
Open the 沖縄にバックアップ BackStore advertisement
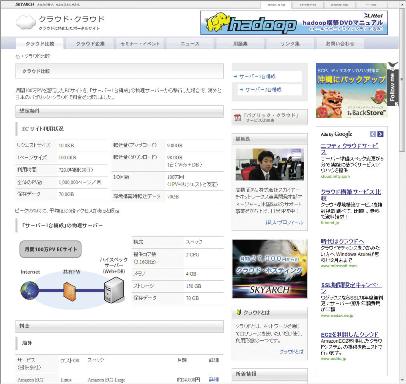point(352,91)
